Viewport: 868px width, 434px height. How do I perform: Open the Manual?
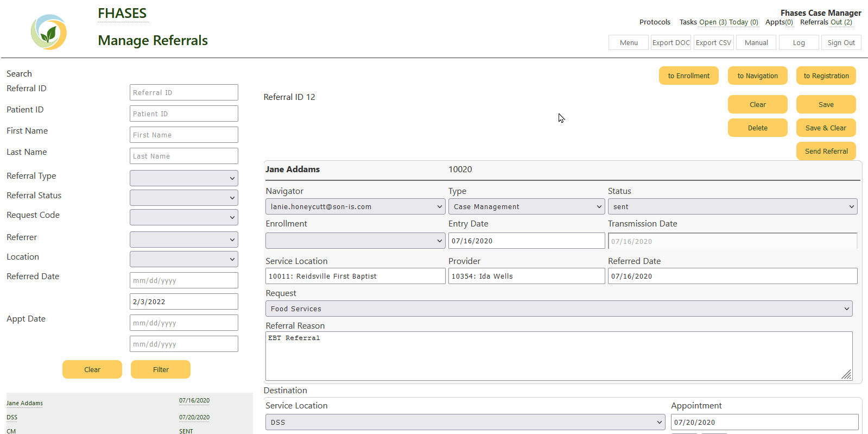[x=756, y=42]
